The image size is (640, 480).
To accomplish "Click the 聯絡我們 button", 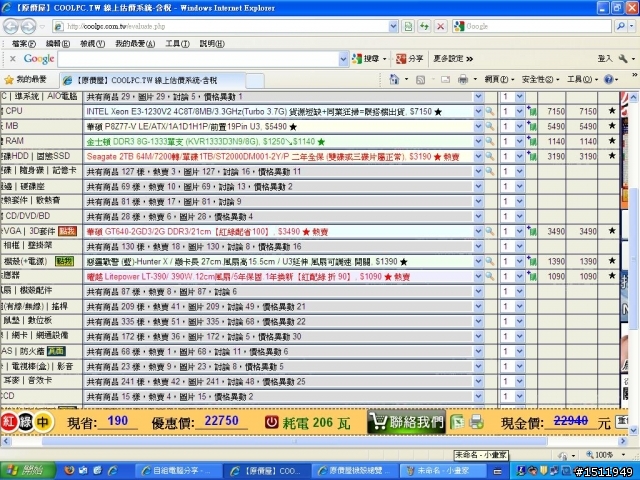I will click(406, 422).
